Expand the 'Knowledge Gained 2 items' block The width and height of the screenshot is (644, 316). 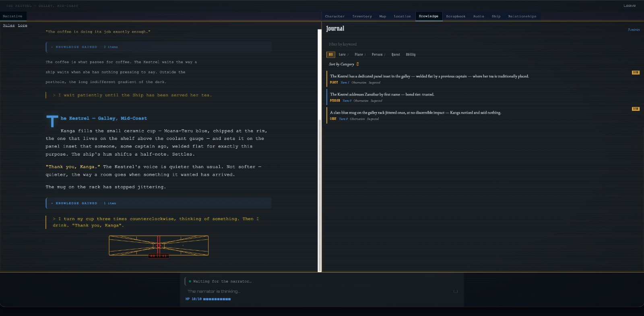click(159, 47)
